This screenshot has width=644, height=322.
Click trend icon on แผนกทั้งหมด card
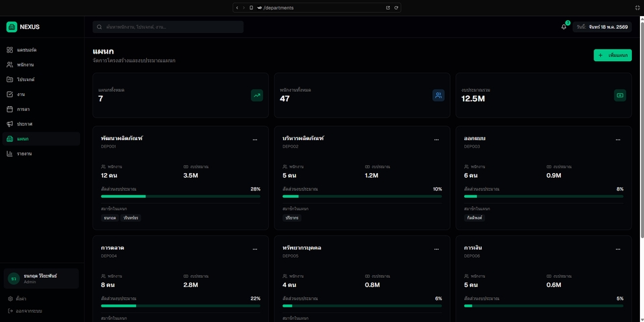(x=257, y=95)
